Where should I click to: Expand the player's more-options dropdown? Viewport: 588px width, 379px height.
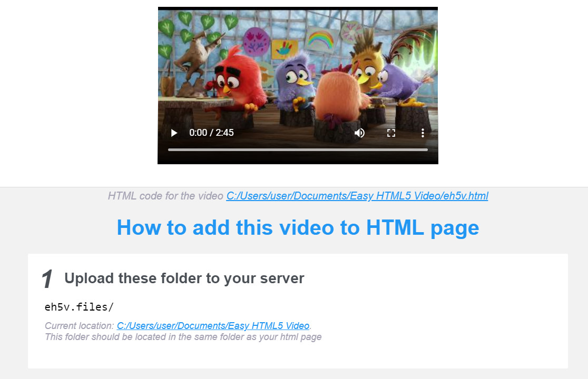point(423,133)
